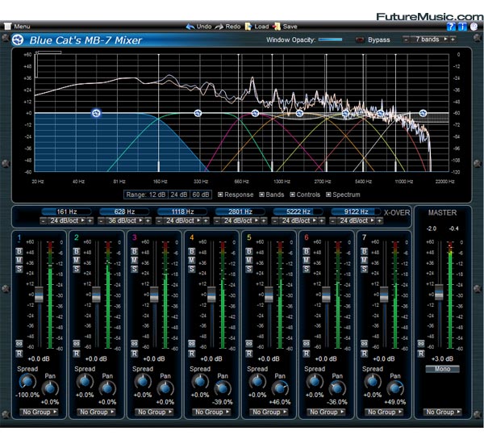This screenshot has height=448, width=484.
Task: Solo band 1 with S button
Action: 19,269
